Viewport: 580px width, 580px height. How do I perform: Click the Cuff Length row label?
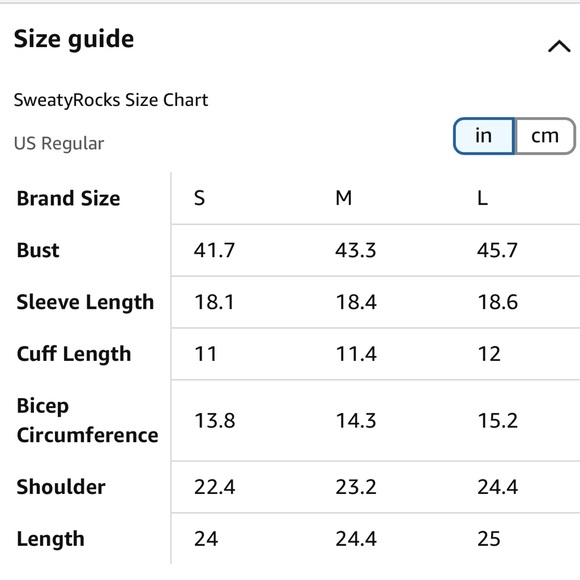click(x=74, y=354)
